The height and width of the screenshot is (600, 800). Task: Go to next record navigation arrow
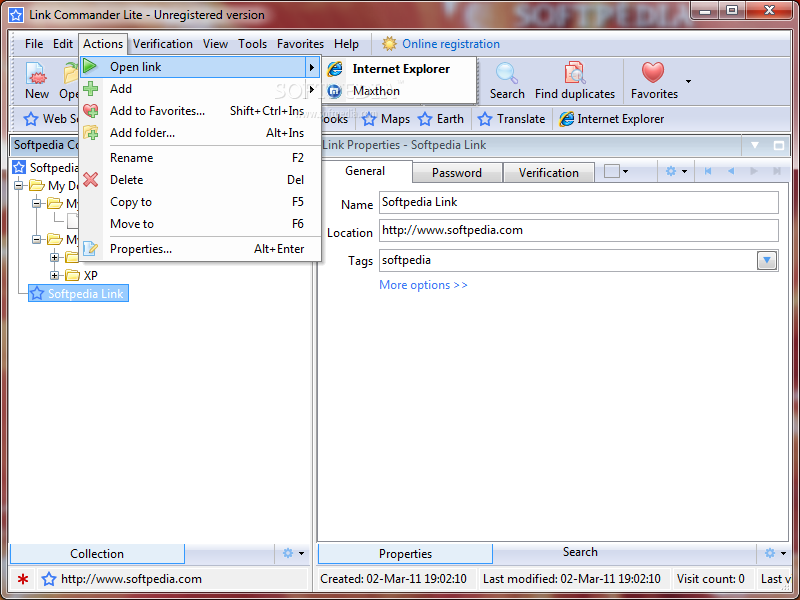click(x=754, y=171)
